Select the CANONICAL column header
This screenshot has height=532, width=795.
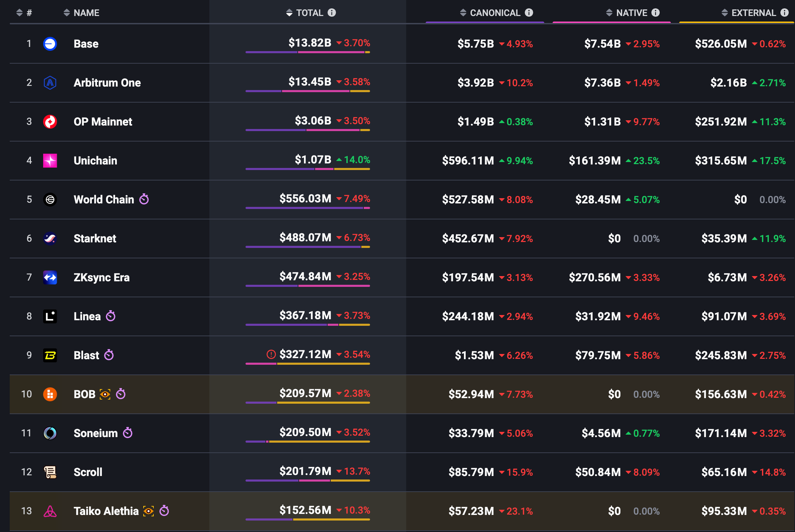tap(495, 13)
